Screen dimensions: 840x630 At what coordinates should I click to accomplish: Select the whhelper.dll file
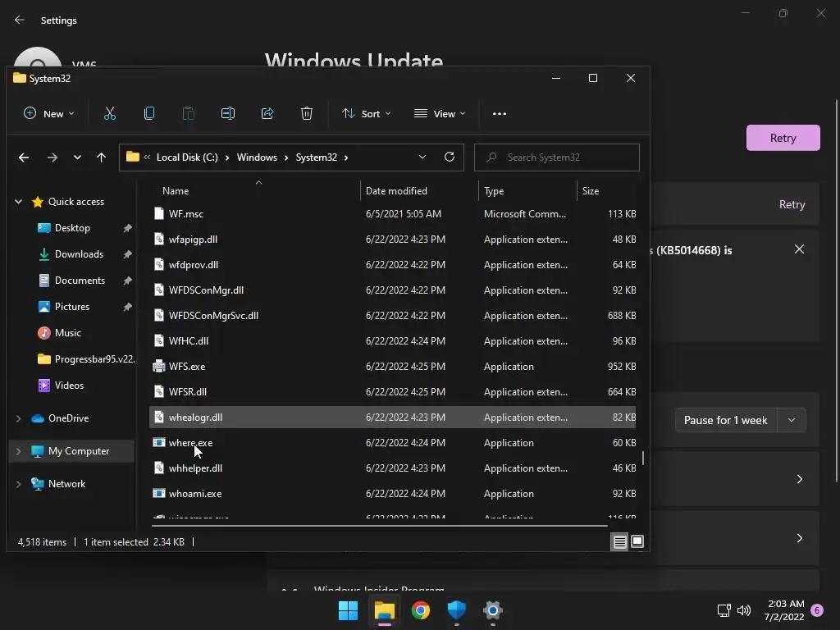point(392,468)
